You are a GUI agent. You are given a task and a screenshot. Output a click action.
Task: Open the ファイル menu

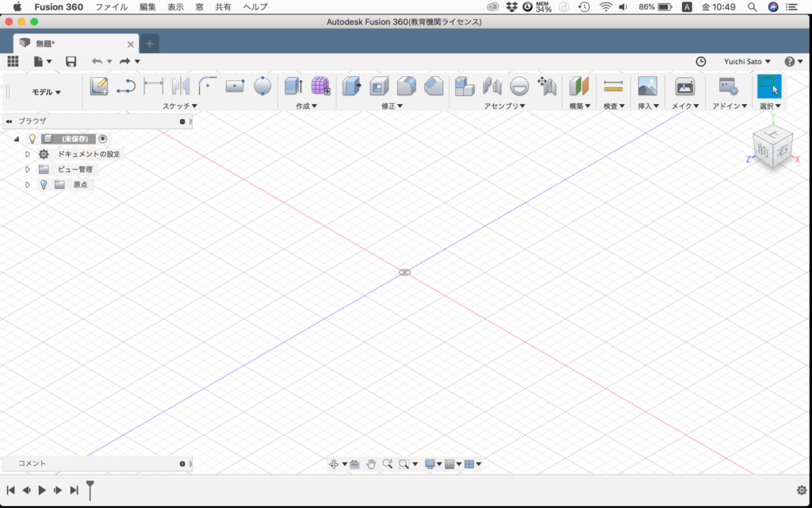[x=111, y=6]
